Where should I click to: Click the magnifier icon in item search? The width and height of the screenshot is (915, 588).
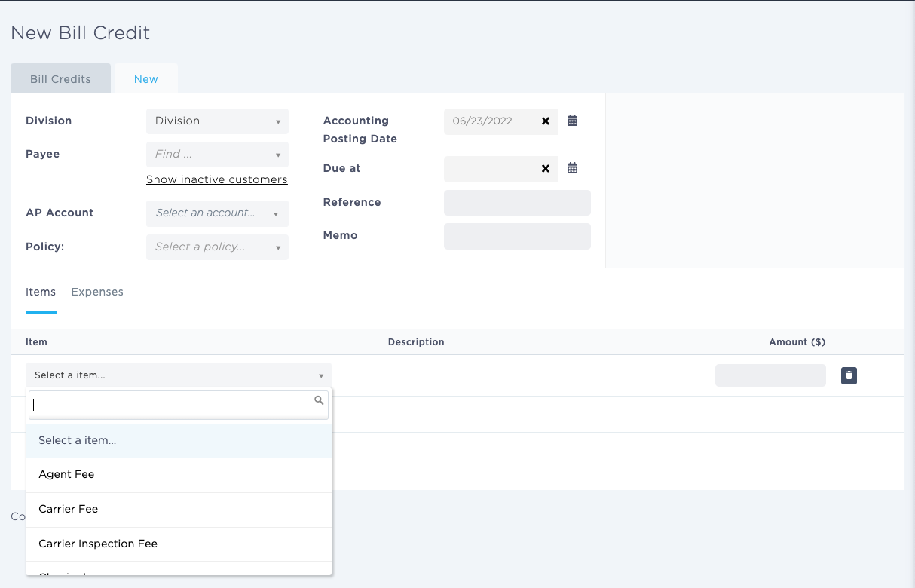(319, 401)
